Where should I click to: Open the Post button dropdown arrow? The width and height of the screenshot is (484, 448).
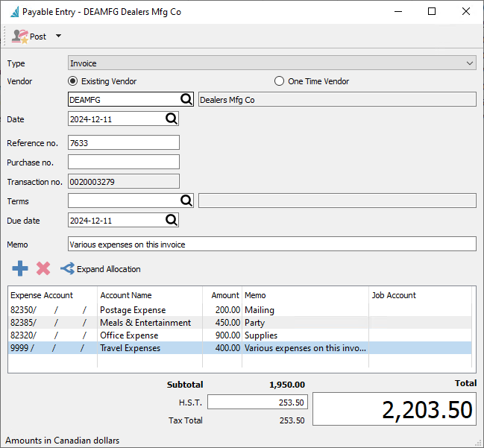[x=58, y=36]
